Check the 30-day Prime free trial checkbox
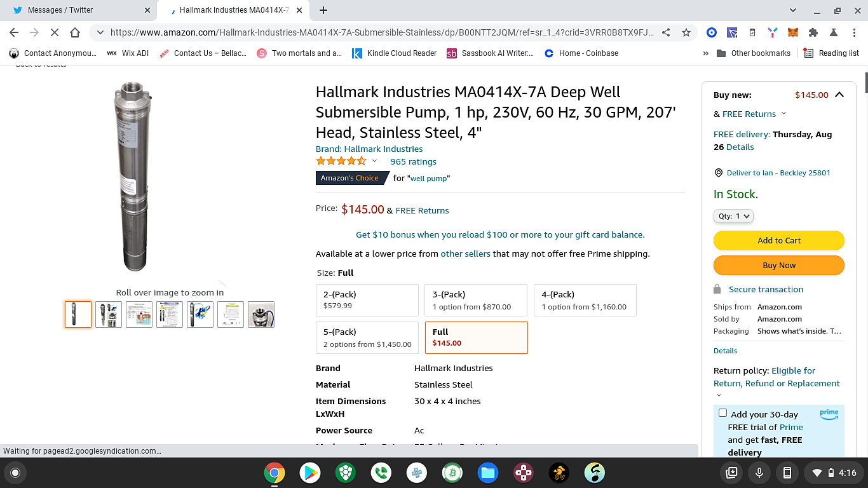868x488 pixels. pyautogui.click(x=722, y=413)
